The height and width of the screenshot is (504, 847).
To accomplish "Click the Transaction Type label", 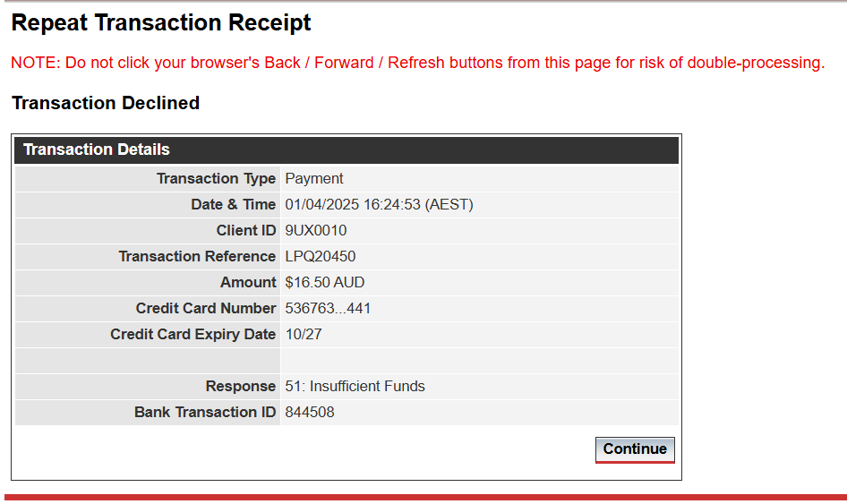I will pyautogui.click(x=216, y=179).
